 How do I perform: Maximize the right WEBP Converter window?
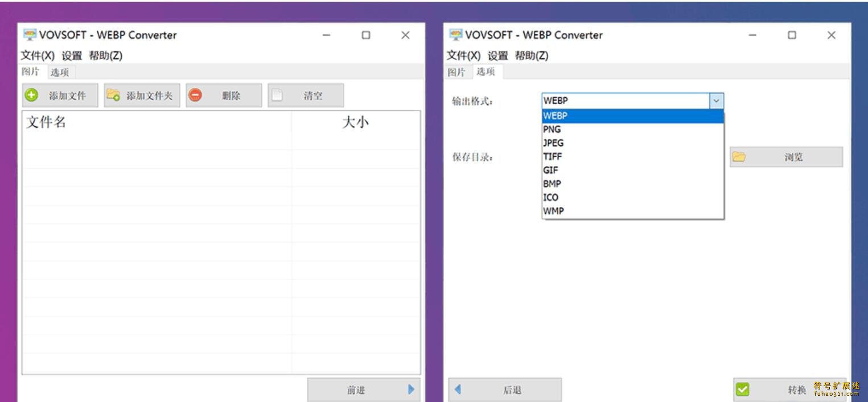coord(792,35)
